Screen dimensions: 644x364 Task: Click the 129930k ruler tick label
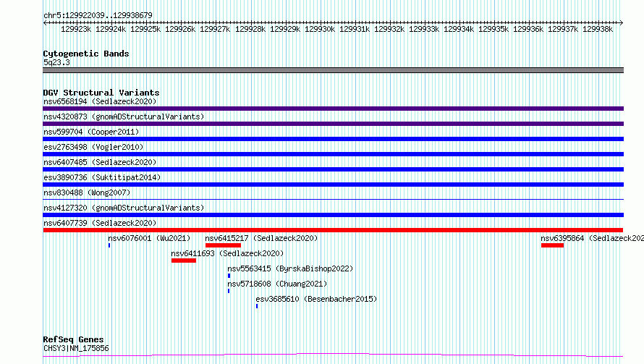click(320, 29)
